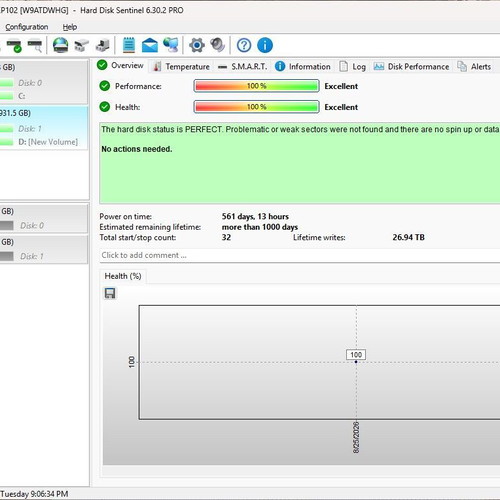Click green check icon beside Performance
This screenshot has height=500, width=500.
click(x=105, y=86)
